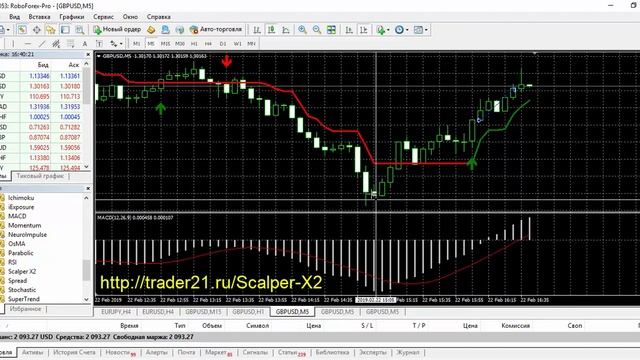Switch chart to bar chart type
Screen dimensions: 640x360
click(257, 30)
